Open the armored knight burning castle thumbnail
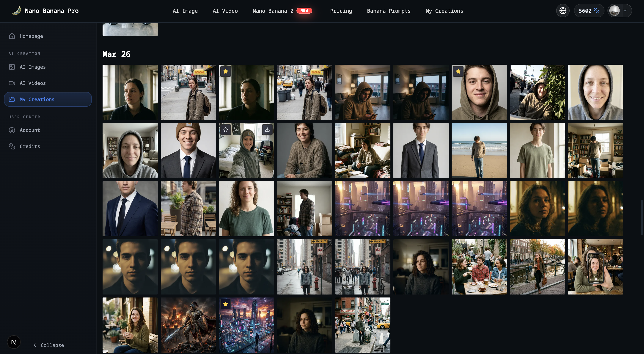 click(x=188, y=325)
